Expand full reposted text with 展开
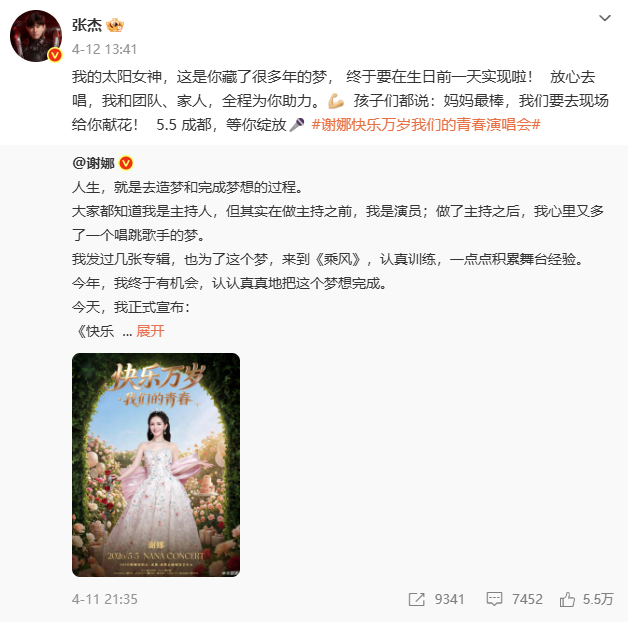This screenshot has height=622, width=628. 150,331
